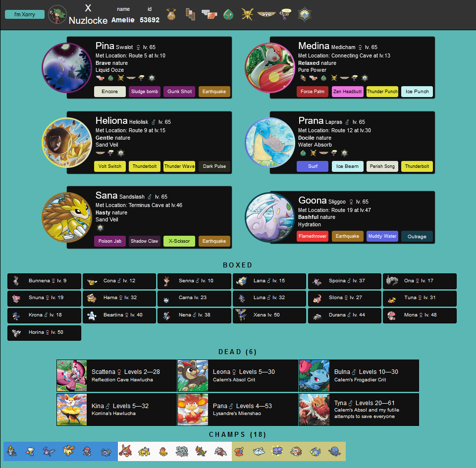This screenshot has height=468, width=476.
Task: Click Hama's sprite in the Boxed list
Action: pos(92,298)
